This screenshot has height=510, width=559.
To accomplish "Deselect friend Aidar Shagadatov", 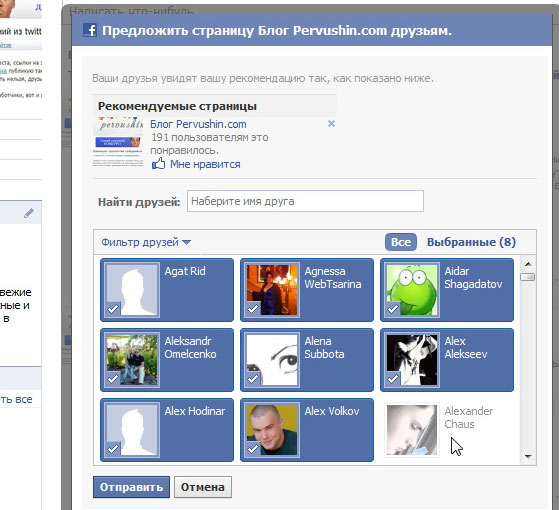I will [447, 290].
